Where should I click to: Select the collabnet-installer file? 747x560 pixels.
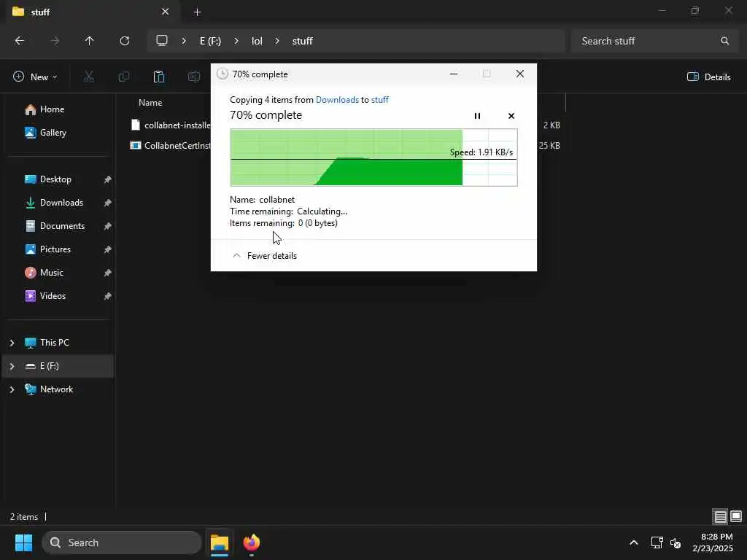[171, 125]
